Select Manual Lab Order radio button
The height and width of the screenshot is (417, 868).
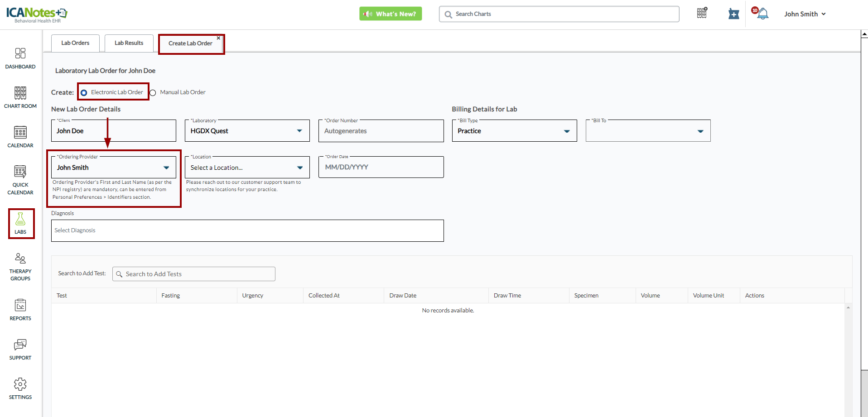153,93
